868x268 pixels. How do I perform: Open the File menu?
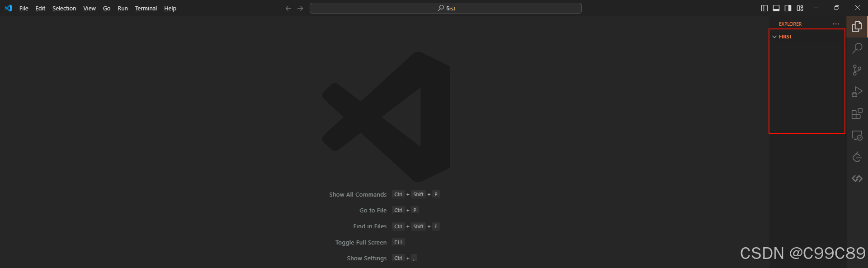point(24,8)
